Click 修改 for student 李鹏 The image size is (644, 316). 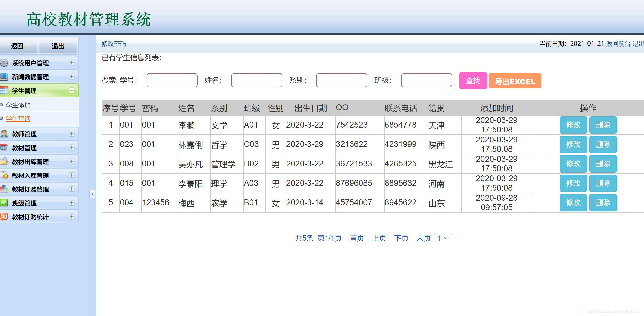click(x=573, y=125)
